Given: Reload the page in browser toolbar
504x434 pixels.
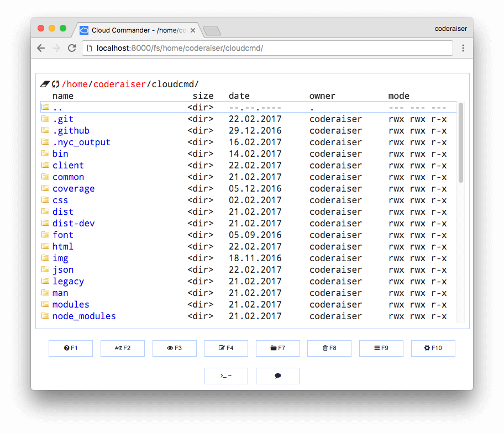Looking at the screenshot, I should (72, 48).
